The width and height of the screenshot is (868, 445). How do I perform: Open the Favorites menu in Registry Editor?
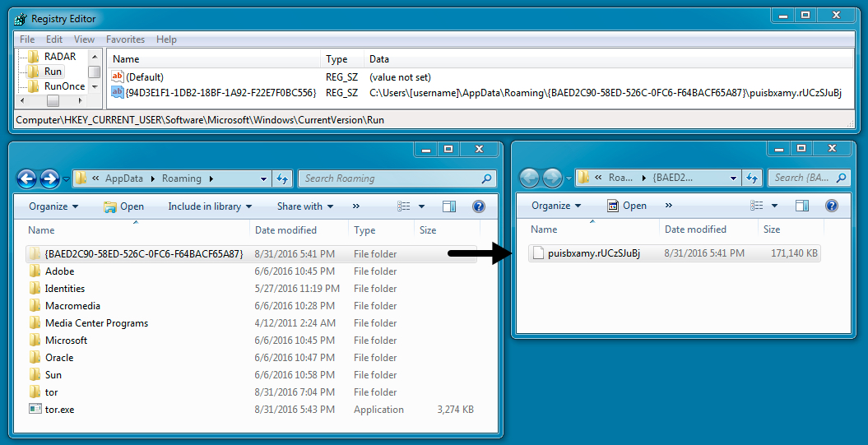coord(125,39)
